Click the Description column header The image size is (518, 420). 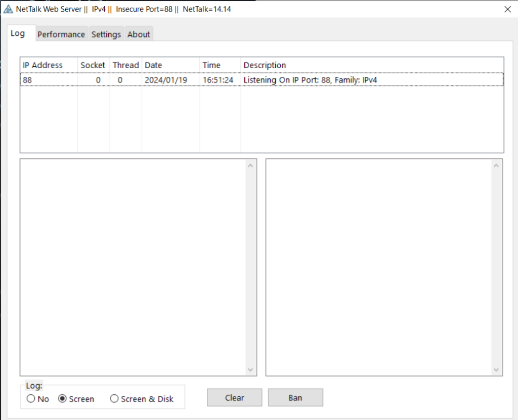click(x=265, y=65)
